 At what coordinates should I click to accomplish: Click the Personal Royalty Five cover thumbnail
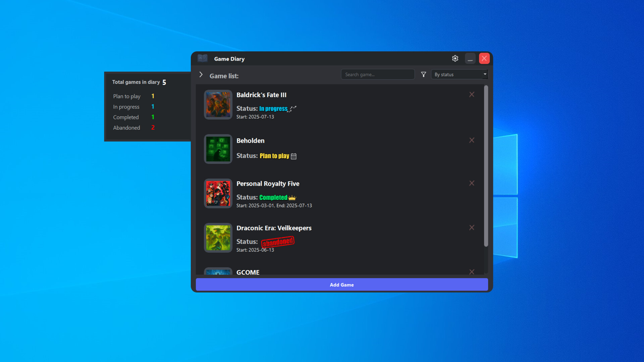(x=218, y=193)
